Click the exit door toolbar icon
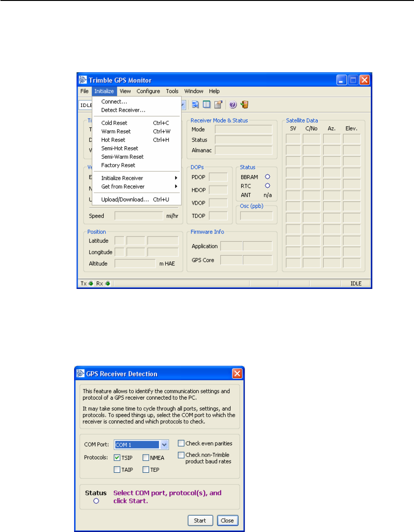 point(245,105)
